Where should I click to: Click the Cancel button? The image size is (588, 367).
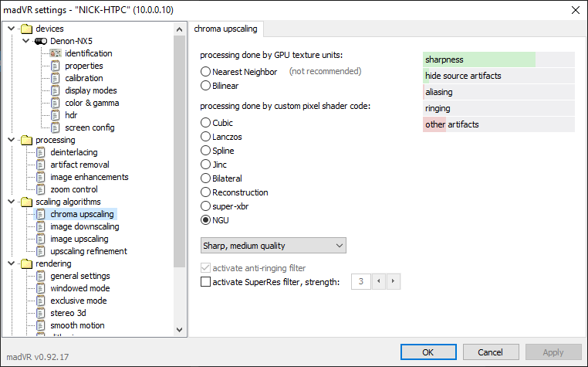[487, 352]
